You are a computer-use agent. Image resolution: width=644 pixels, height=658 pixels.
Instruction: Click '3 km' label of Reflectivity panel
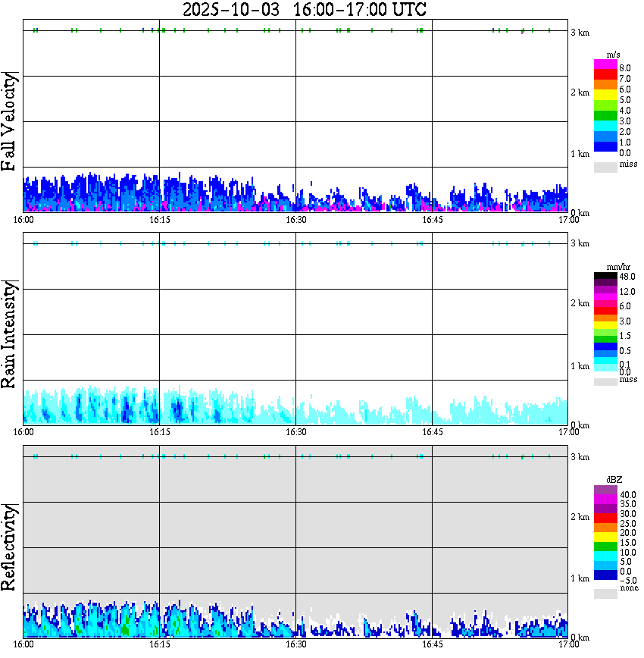[580, 457]
